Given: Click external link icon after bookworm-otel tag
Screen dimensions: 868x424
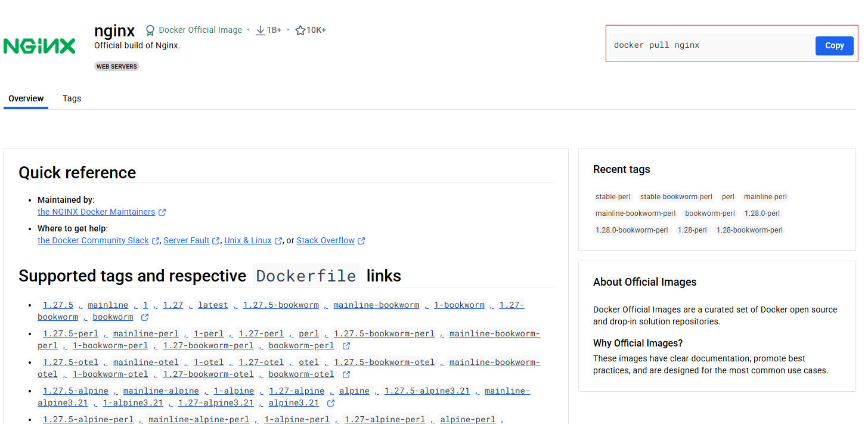Looking at the screenshot, I should tap(346, 375).
